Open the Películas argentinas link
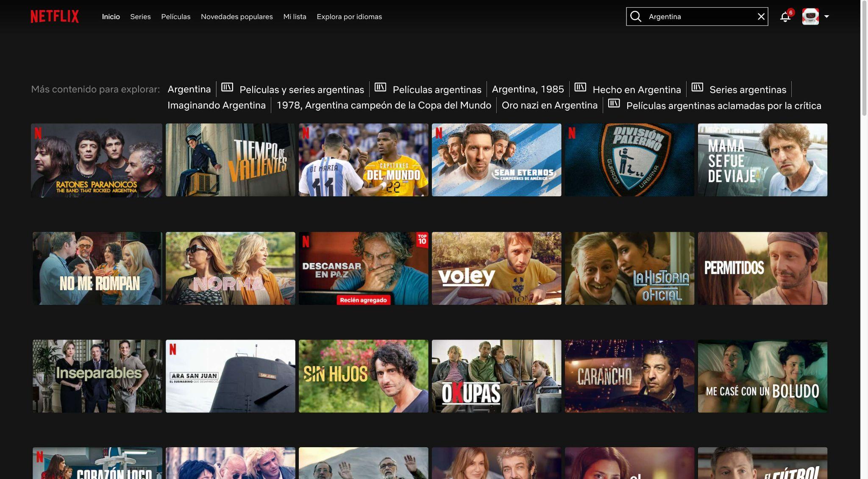 click(x=437, y=90)
